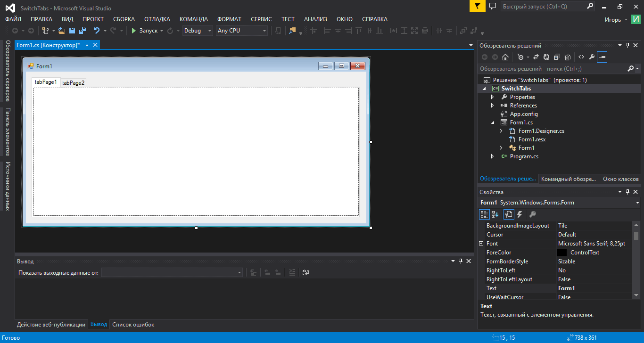Collapse the SwitchTabs project node

pyautogui.click(x=484, y=89)
